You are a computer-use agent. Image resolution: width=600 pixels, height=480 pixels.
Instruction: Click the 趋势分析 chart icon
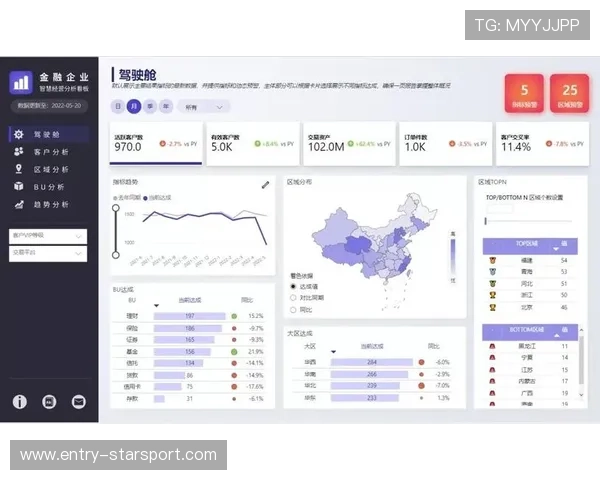tap(19, 204)
